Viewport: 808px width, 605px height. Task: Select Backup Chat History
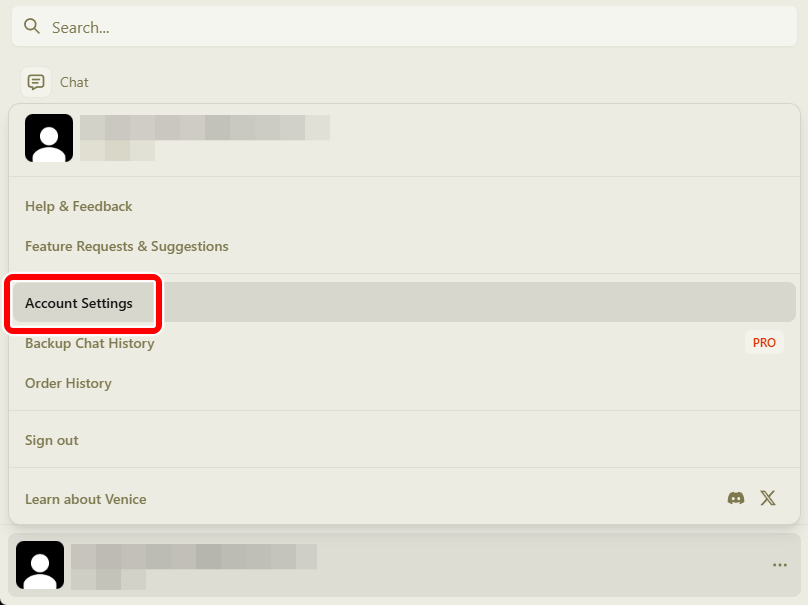click(x=90, y=343)
